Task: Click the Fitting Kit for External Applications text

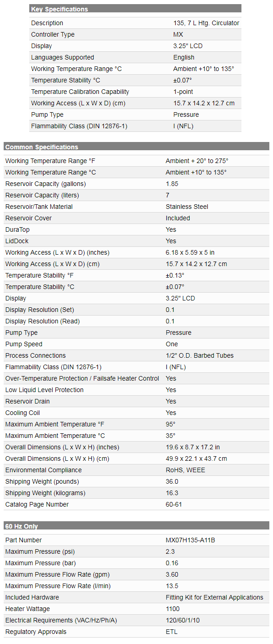Action: [214, 597]
